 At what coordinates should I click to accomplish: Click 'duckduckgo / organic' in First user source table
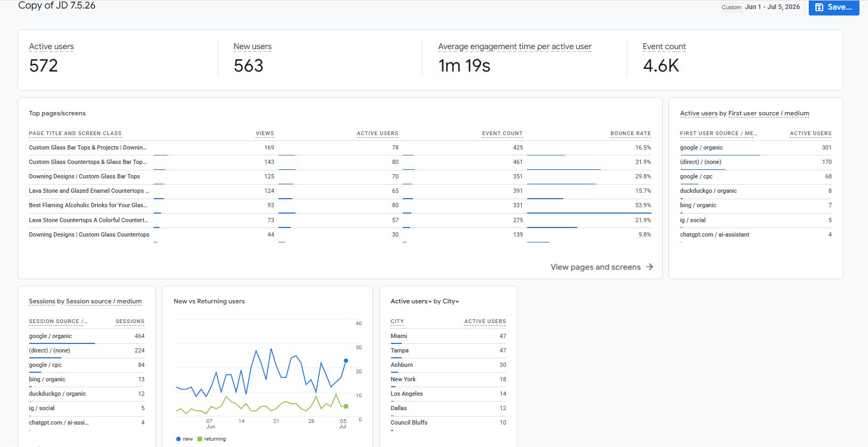coord(708,191)
